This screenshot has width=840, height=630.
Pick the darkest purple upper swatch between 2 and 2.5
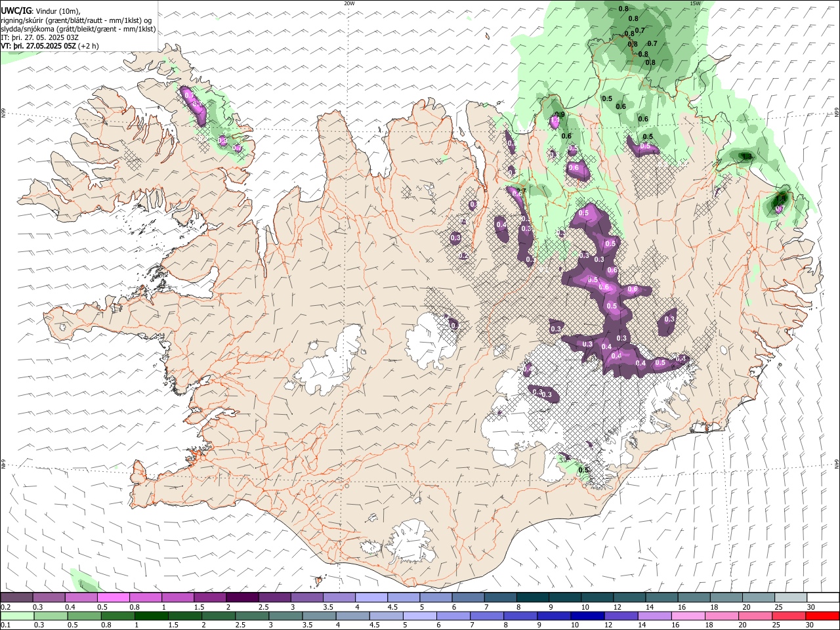pos(242,598)
